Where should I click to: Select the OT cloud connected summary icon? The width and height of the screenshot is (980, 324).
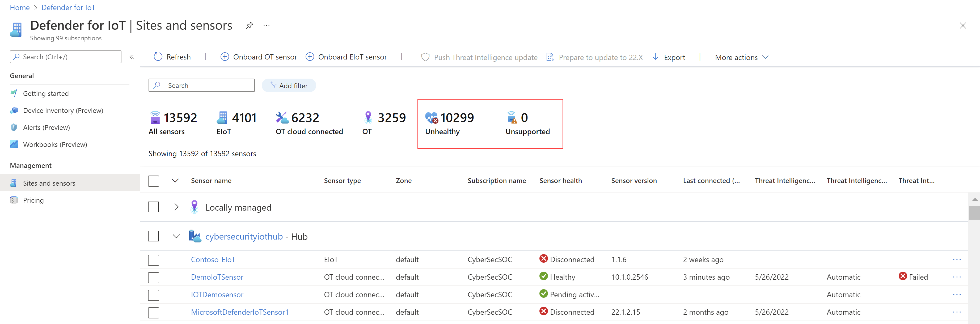tap(282, 117)
